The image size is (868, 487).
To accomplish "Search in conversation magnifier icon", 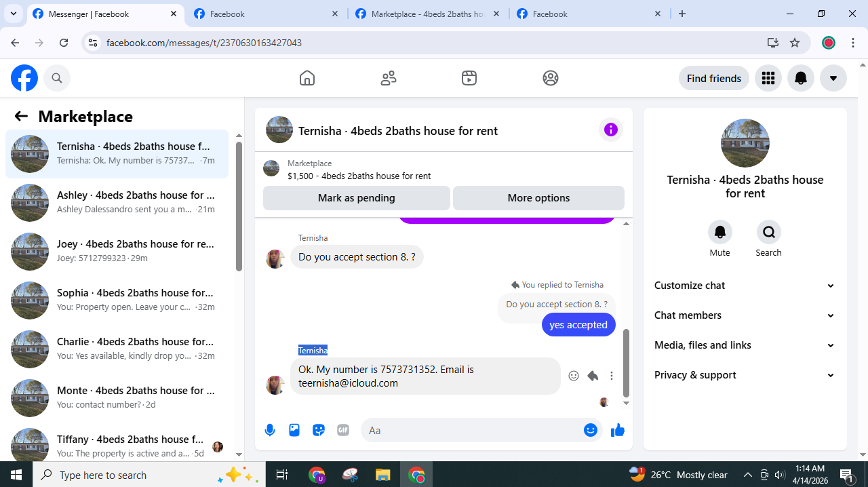I will tap(769, 232).
